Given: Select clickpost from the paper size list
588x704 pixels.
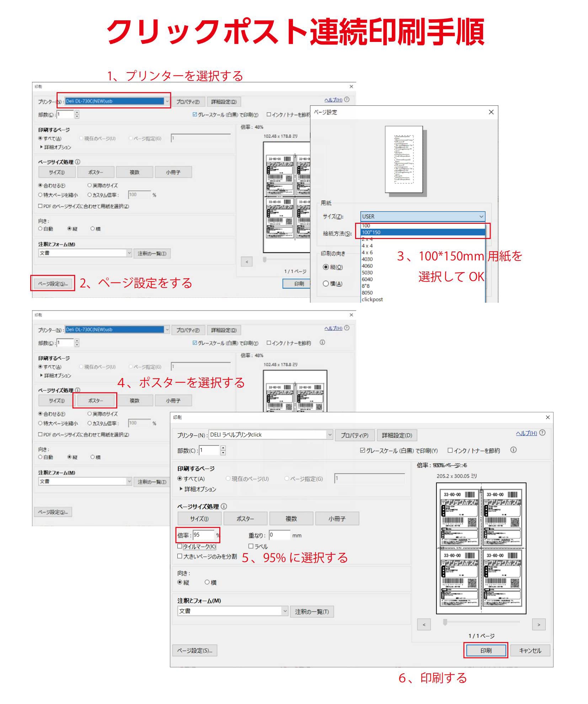Looking at the screenshot, I should coord(372,300).
